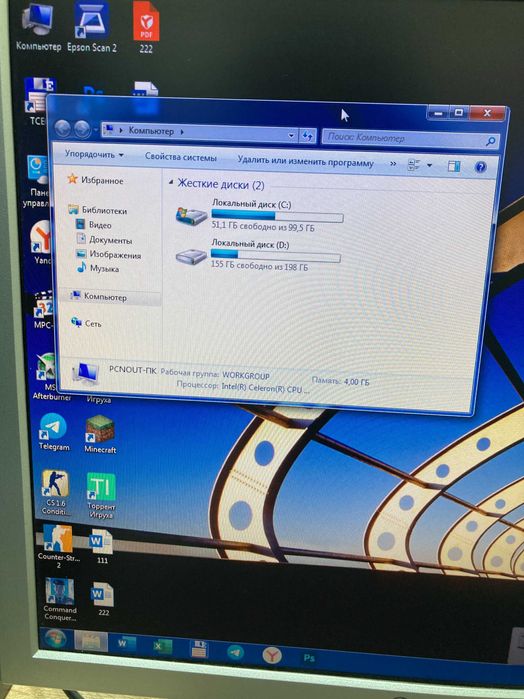Viewport: 524px width, 699px height.
Task: Open the Word document named 222
Action: 103,599
